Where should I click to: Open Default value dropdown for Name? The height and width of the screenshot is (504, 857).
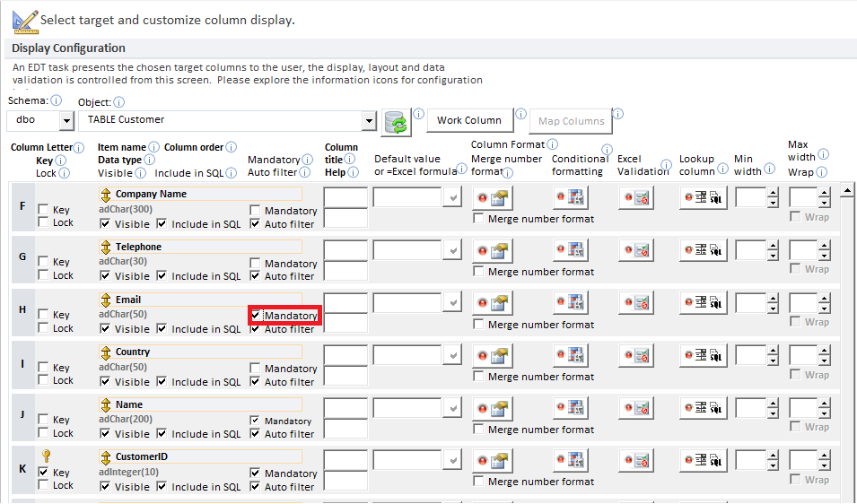point(452,408)
